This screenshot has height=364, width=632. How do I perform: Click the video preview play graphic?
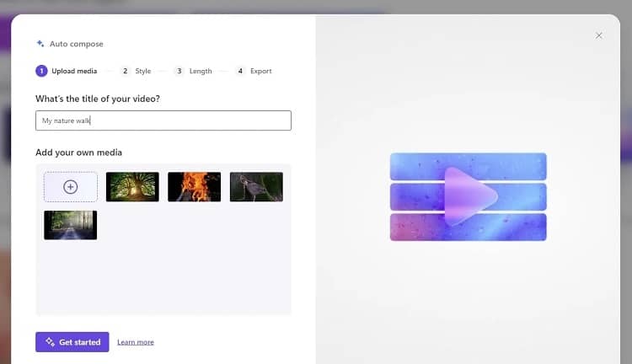click(469, 196)
